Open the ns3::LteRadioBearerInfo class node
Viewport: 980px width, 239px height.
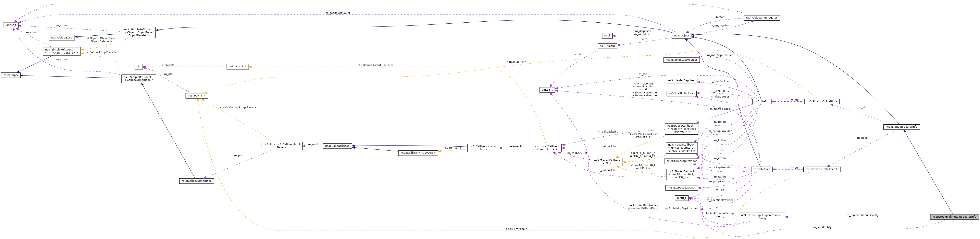click(901, 127)
